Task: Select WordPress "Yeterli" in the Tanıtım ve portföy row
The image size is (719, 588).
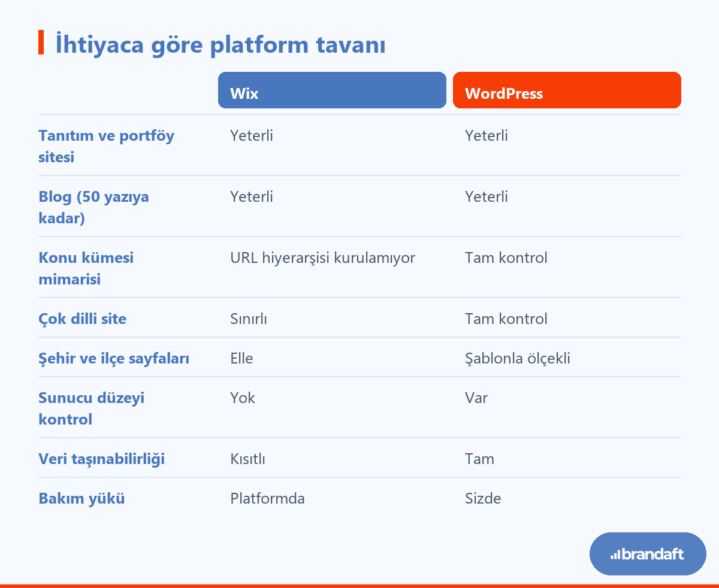Action: coord(487,135)
